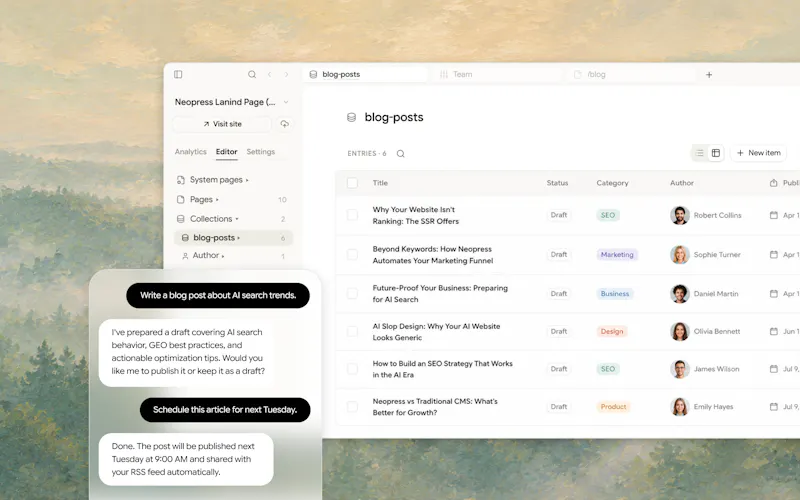
Task: Open the 'Beyond Keywords' post title
Action: point(433,255)
